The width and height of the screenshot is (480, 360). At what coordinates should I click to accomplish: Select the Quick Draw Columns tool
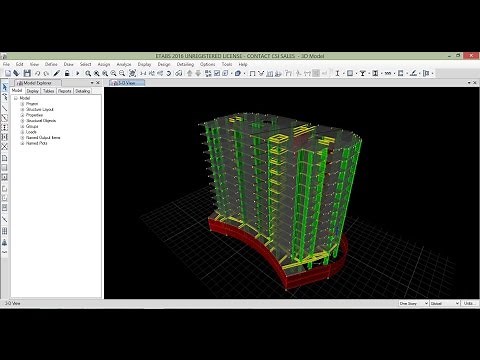(x=5, y=127)
